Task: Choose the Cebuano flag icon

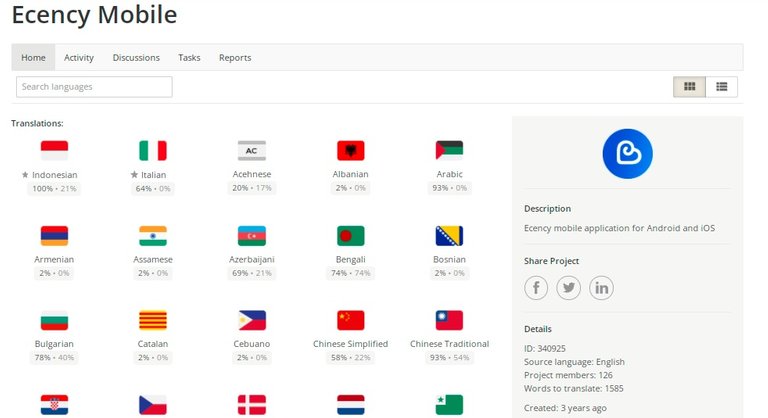Action: point(252,320)
